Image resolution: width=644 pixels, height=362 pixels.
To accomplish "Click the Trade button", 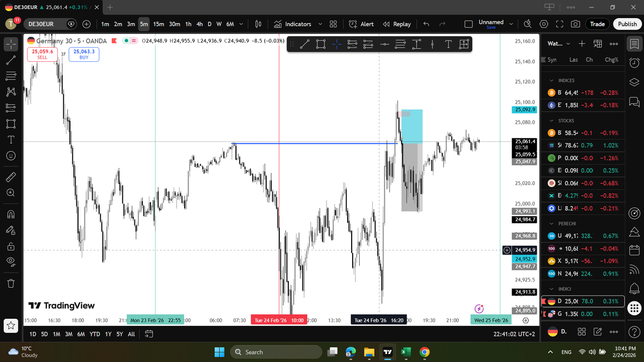I will (x=597, y=24).
